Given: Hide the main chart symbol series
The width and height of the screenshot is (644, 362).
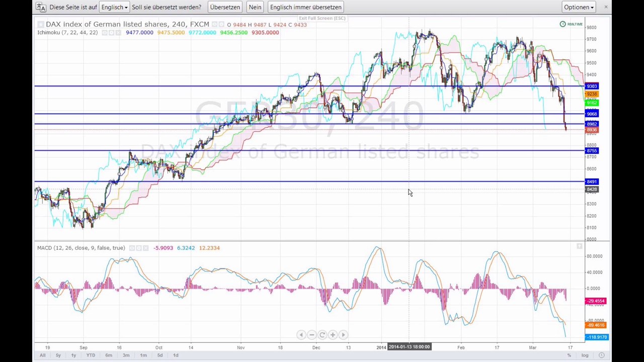Looking at the screenshot, I should [x=214, y=24].
